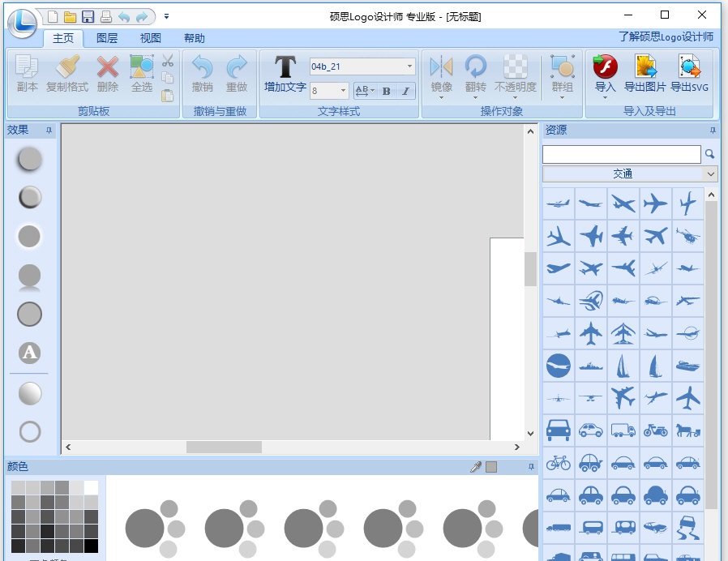The image size is (728, 561).
Task: Open the 帮助 tab
Action: pos(195,38)
